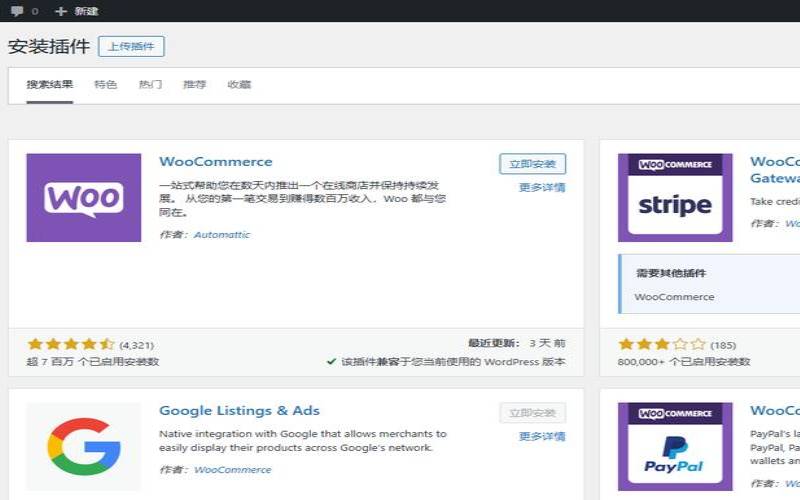Click '800,000+ 个已启用安装数' text
800x500 pixels.
[x=684, y=362]
